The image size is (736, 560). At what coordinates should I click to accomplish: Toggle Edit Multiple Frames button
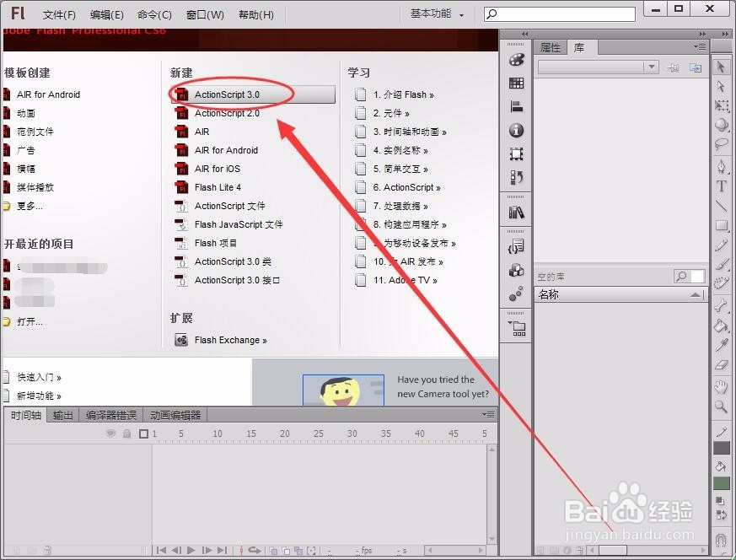[298, 551]
